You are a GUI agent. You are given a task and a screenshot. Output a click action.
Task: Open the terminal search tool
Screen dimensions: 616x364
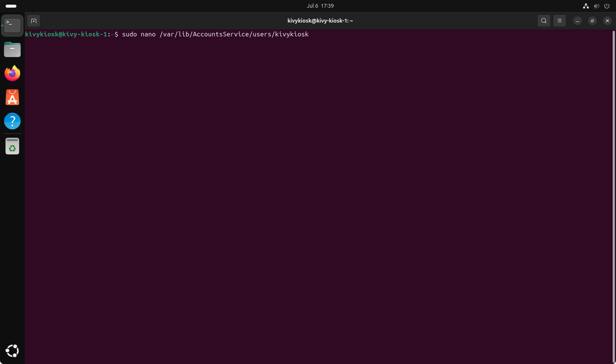[x=544, y=21]
